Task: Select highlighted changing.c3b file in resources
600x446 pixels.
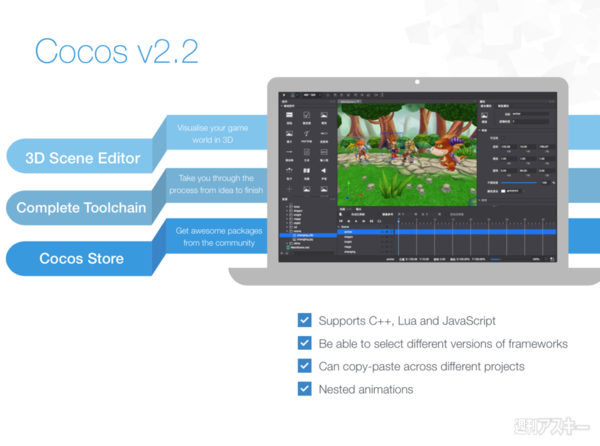Action: click(308, 235)
